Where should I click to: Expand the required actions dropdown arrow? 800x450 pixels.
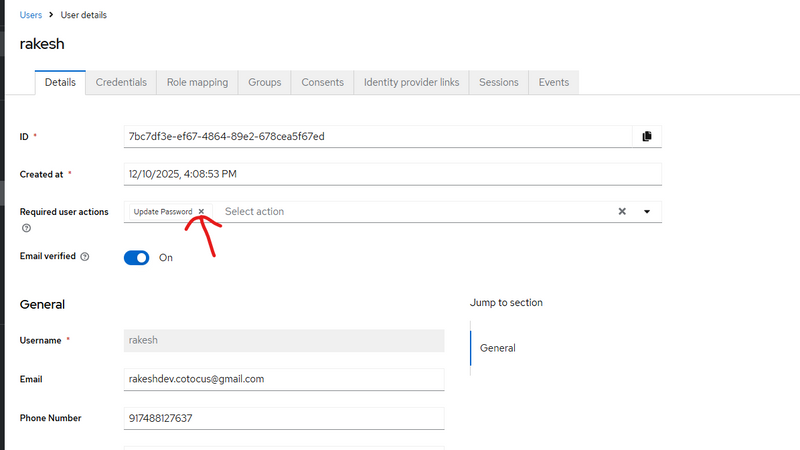647,212
